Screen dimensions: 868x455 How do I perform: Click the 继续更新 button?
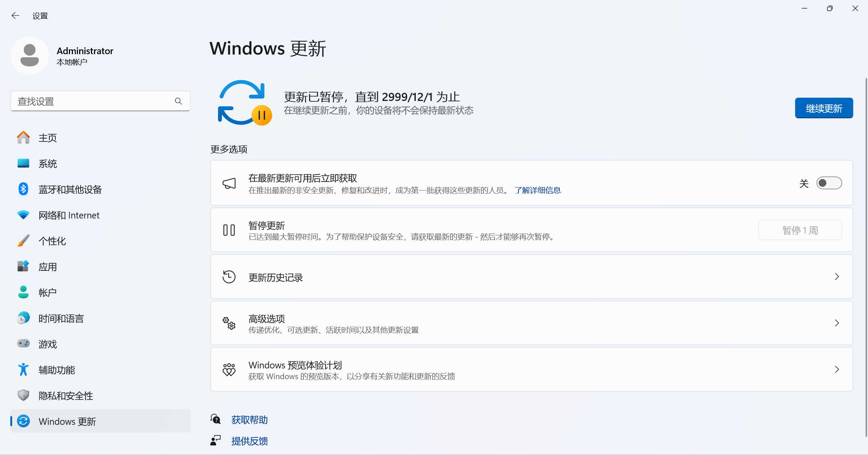(x=824, y=108)
